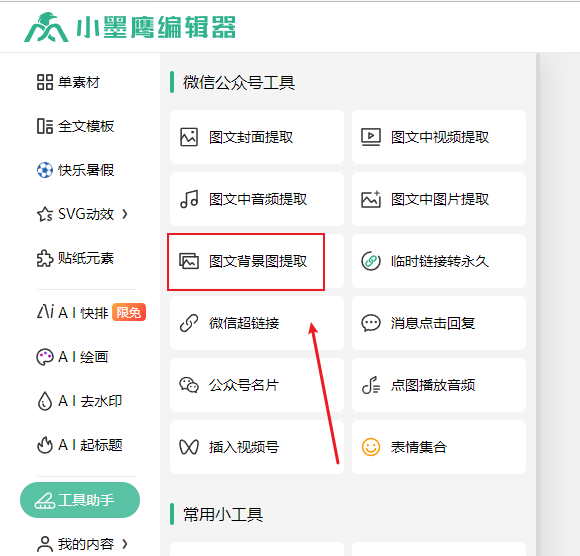Click the 公众号名片 label text

pos(244,385)
